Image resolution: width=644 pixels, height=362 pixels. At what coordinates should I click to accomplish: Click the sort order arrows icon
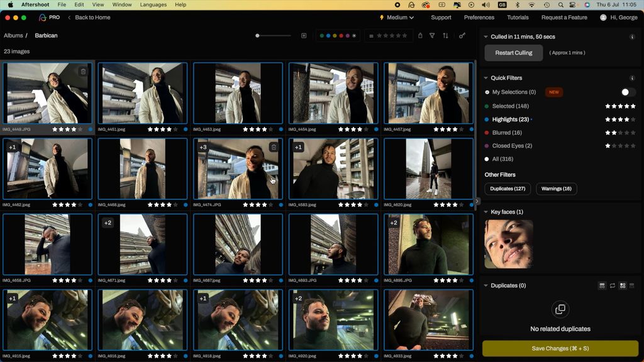point(447,36)
